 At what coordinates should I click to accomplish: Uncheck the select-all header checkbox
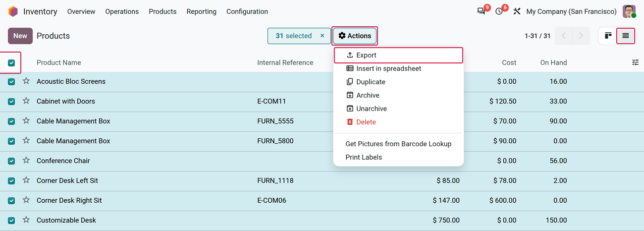pos(11,63)
